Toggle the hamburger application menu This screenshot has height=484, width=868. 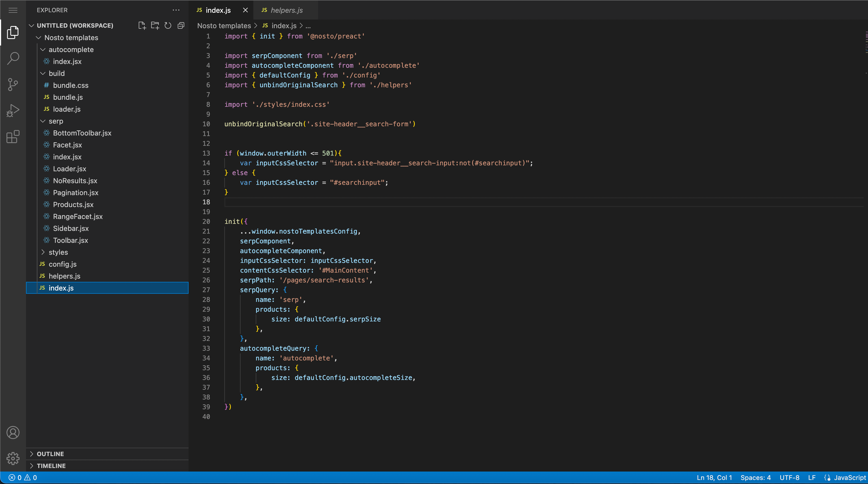pyautogui.click(x=13, y=10)
